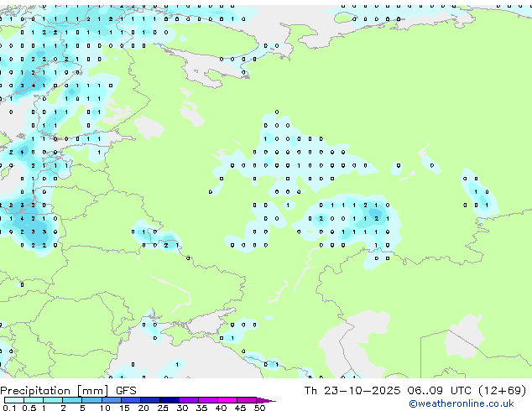Pick the 35–40 mm legend swatch
Screen dimensions: 532x411
(x=208, y=400)
